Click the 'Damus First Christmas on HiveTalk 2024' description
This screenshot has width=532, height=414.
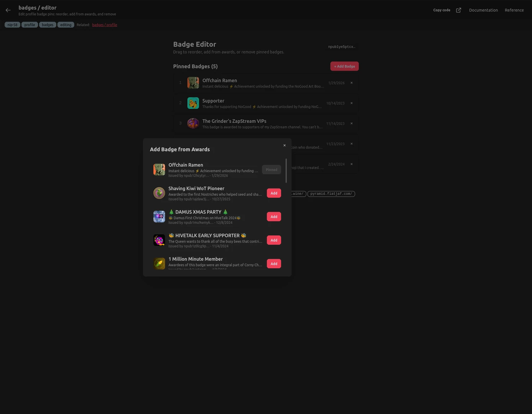[205, 218]
